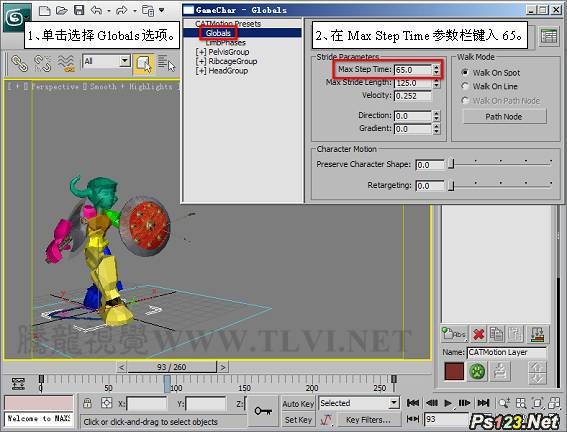Select the Walk On Spot radio button
This screenshot has height=432, width=567.
pyautogui.click(x=465, y=72)
